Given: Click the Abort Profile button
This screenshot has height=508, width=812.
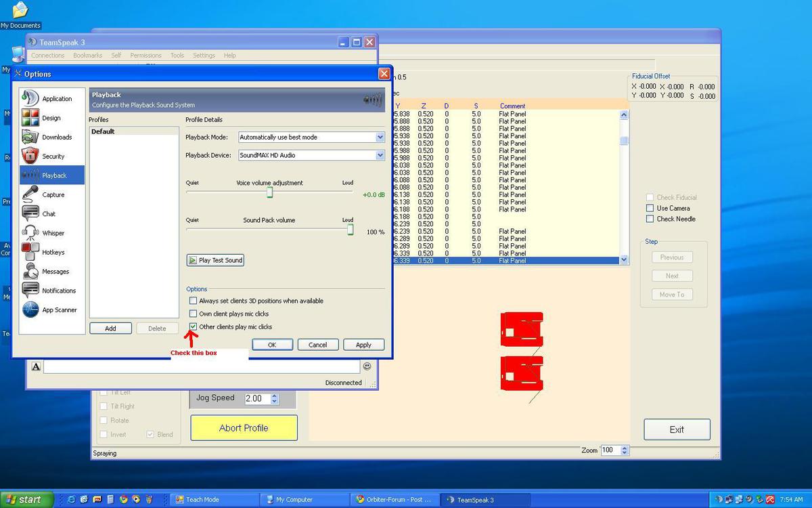Looking at the screenshot, I should 244,428.
